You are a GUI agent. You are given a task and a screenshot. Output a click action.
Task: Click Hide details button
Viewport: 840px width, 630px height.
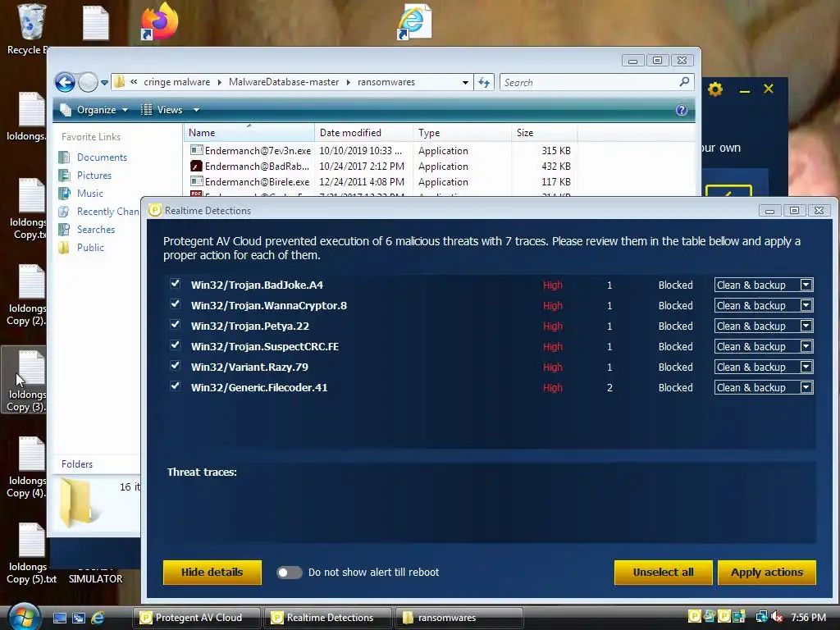[x=212, y=572]
